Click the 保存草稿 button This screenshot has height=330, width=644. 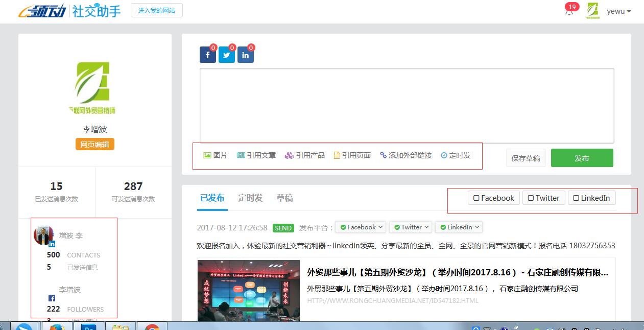(526, 158)
